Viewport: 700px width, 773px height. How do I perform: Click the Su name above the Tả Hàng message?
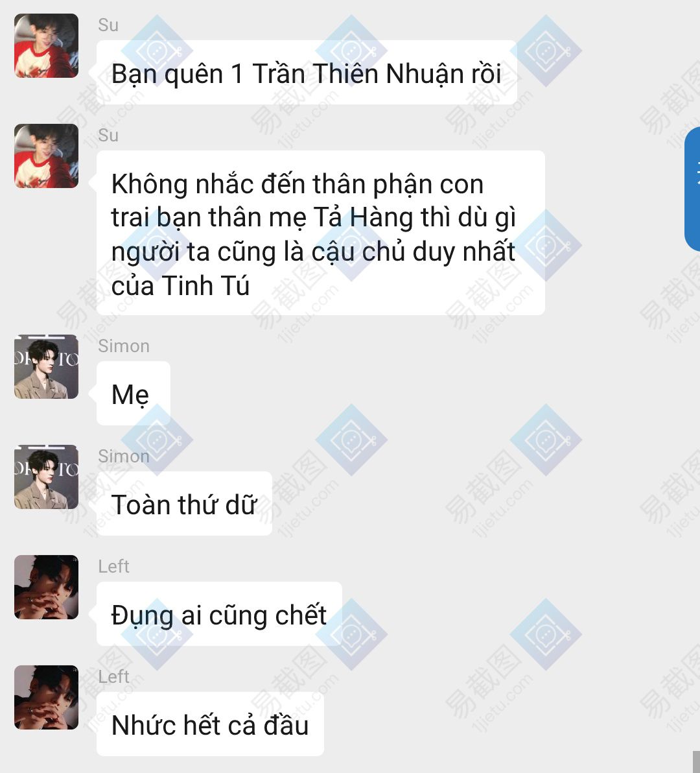point(108,135)
